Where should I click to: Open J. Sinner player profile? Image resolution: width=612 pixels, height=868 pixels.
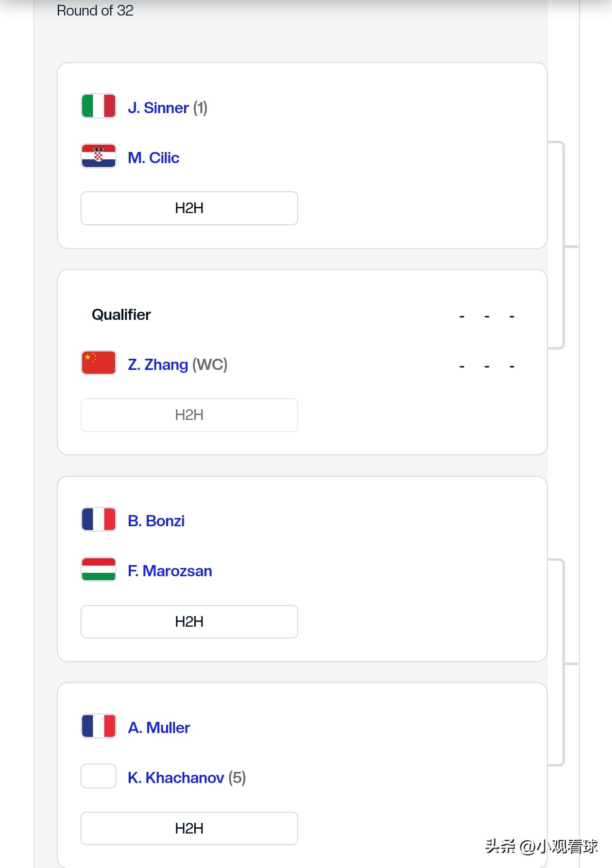(x=158, y=108)
